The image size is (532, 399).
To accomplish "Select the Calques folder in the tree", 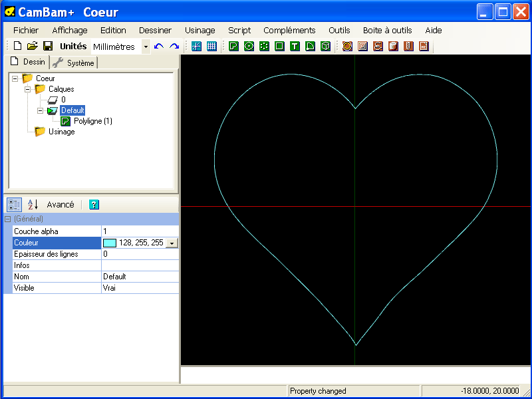I will pos(61,89).
